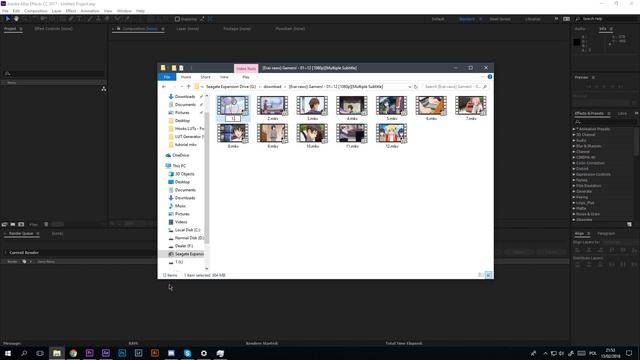
Task: Select the 6.mkv video file
Action: pyautogui.click(x=431, y=108)
